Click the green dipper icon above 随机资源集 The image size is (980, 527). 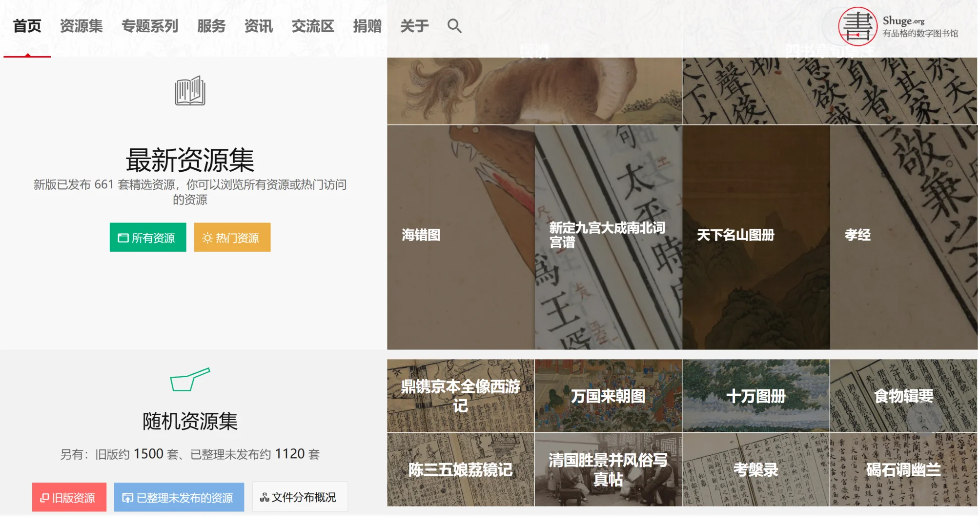click(x=190, y=379)
